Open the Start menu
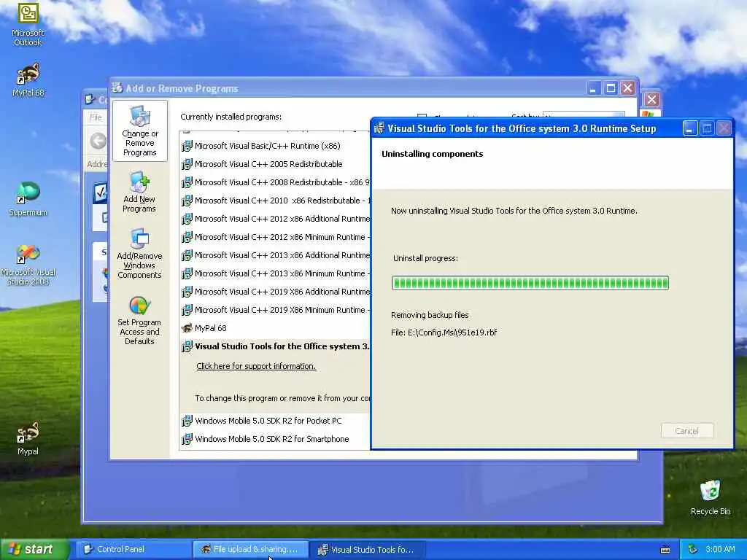 click(x=34, y=549)
